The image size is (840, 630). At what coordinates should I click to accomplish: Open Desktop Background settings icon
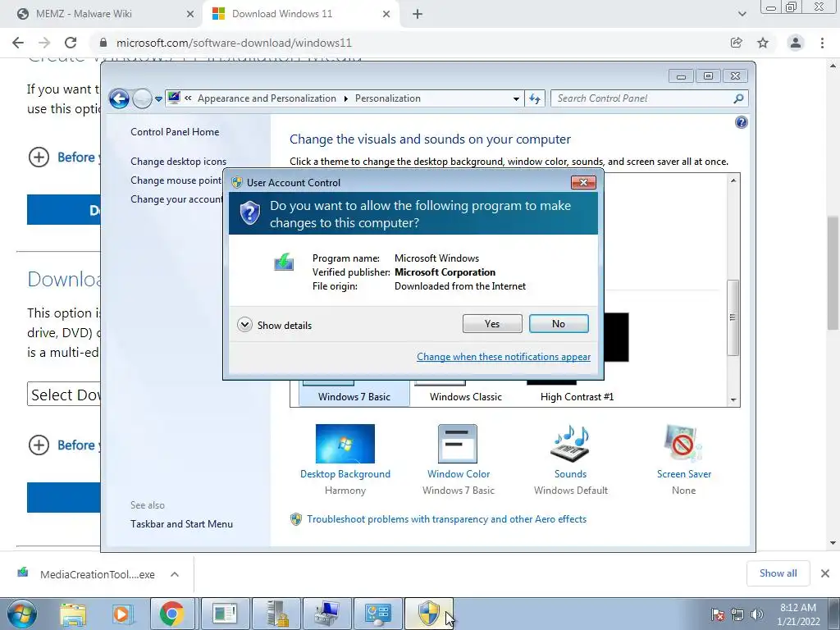(345, 444)
